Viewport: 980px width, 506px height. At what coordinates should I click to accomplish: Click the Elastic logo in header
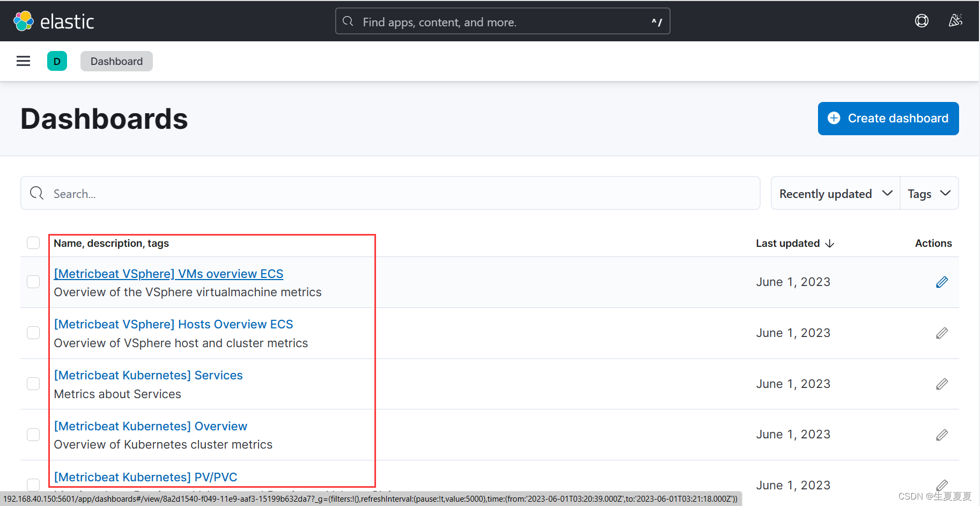point(54,21)
